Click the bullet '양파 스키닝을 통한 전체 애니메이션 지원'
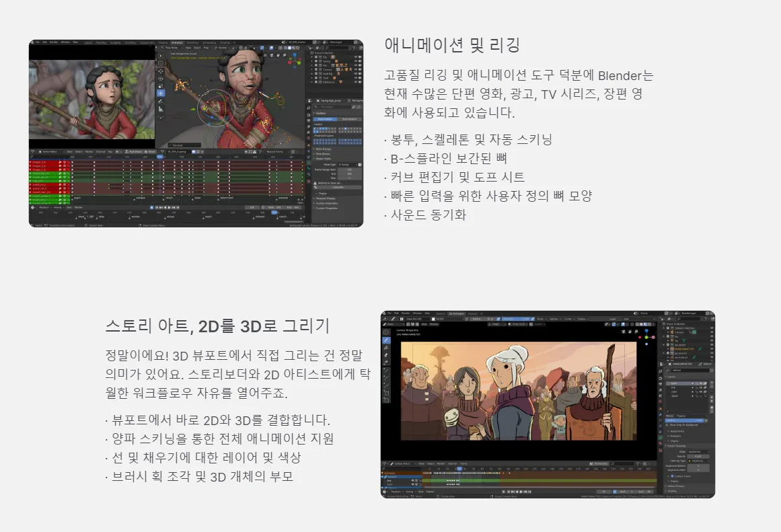This screenshot has width=781, height=532. 220,439
